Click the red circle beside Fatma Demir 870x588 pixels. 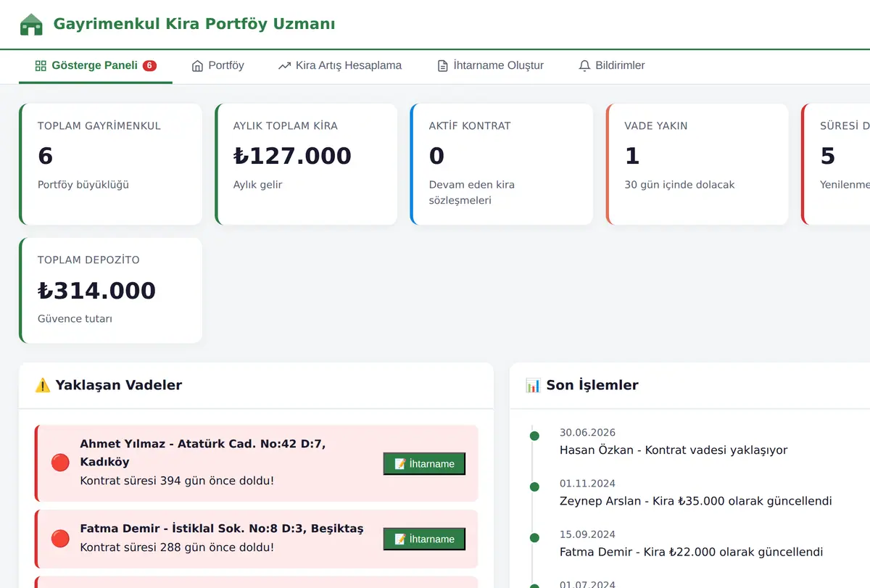(60, 538)
